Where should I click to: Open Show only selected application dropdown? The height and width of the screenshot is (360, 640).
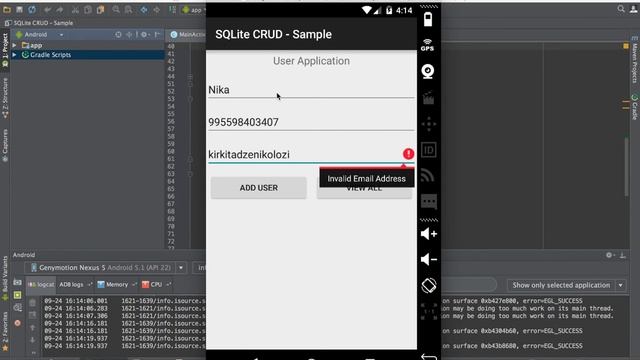coord(566,285)
